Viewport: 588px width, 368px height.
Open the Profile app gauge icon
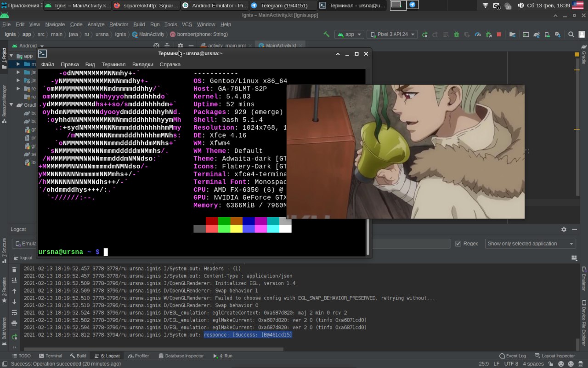(477, 34)
